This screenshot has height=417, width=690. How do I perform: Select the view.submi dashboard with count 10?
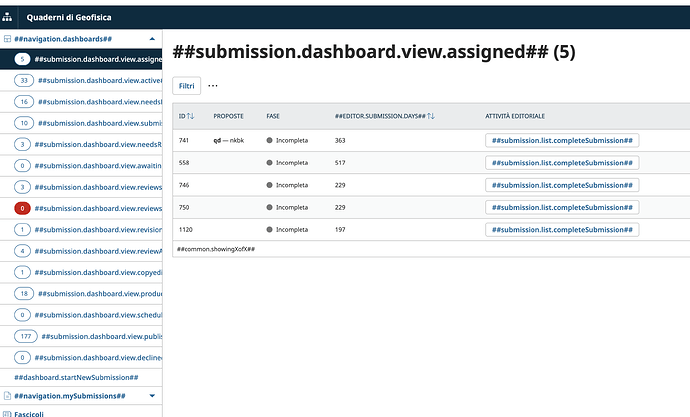coord(81,123)
